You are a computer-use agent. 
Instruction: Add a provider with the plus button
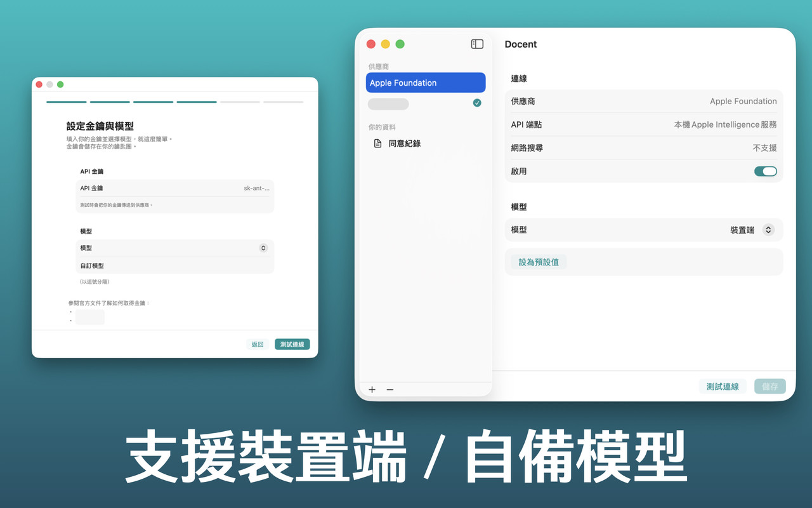coord(372,389)
